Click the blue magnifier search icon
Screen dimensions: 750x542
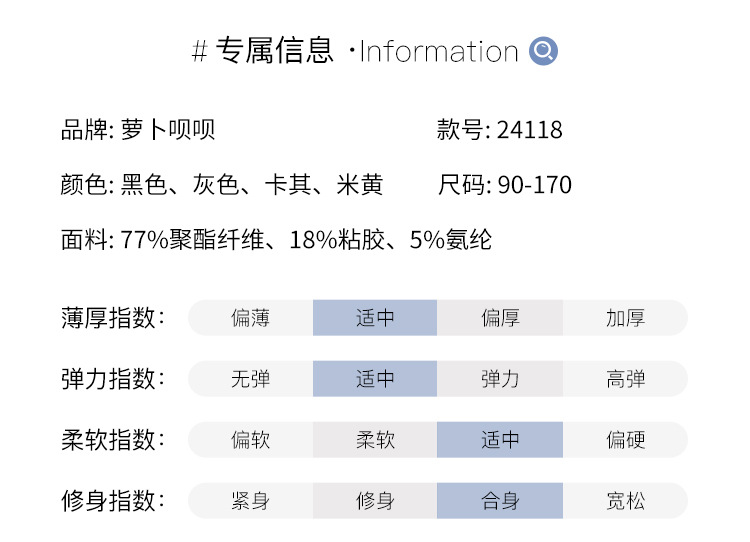pyautogui.click(x=543, y=51)
